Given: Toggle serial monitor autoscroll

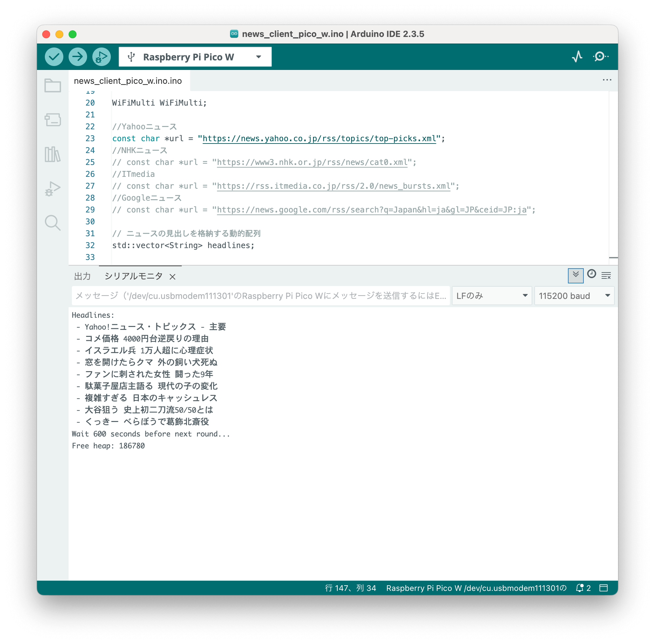Looking at the screenshot, I should pos(576,275).
